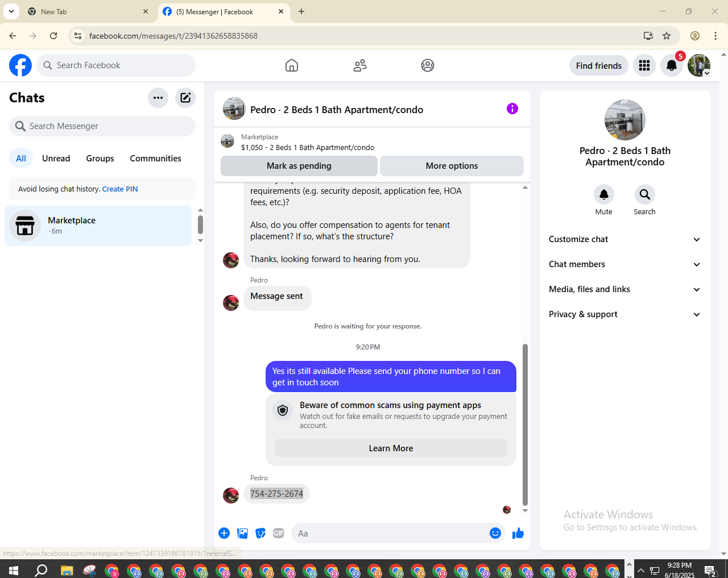The image size is (728, 578).
Task: Open the Windows notification center
Action: tap(710, 570)
